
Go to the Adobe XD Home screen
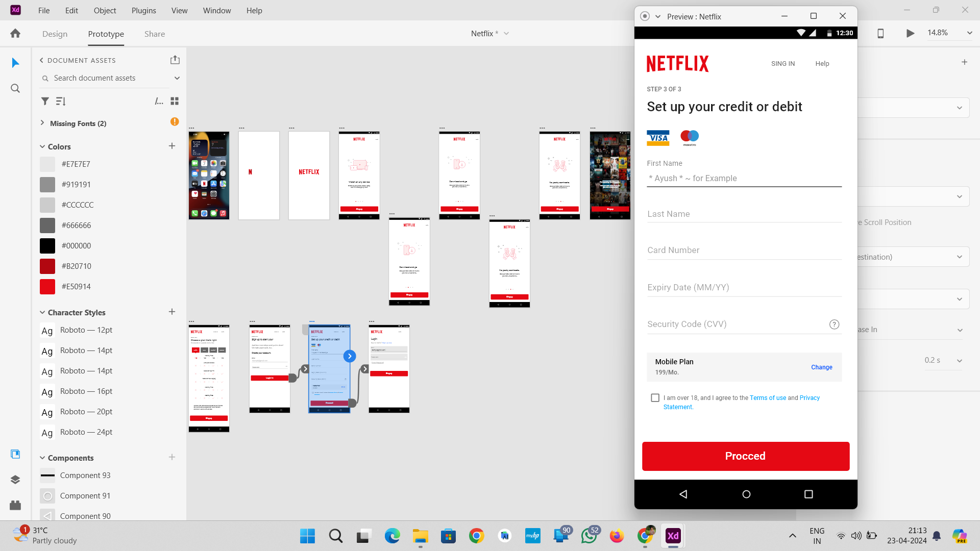click(15, 34)
